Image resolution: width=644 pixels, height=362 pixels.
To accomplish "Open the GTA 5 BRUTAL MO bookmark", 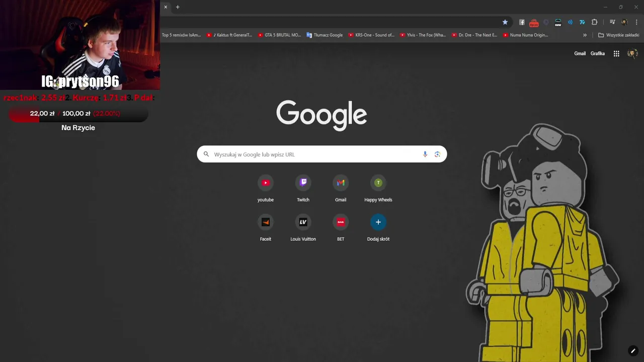I will click(279, 35).
